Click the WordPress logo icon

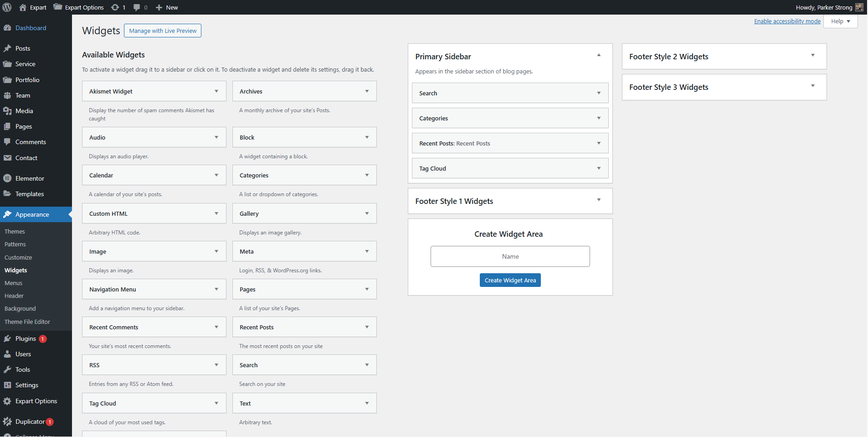[7, 7]
